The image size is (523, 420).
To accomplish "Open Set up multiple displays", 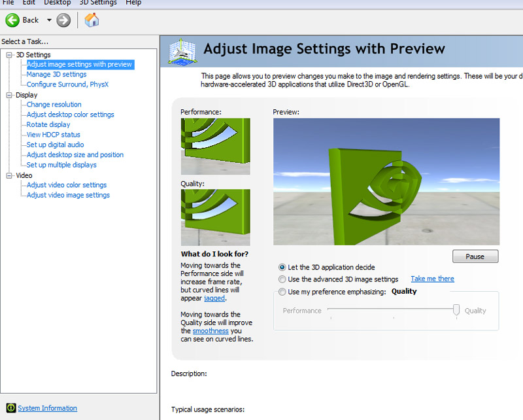I will [x=61, y=165].
